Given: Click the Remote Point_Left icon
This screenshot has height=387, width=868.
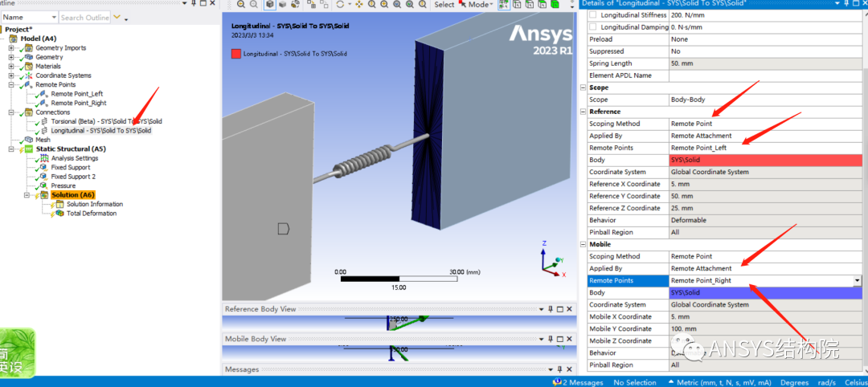Looking at the screenshot, I should [x=44, y=94].
